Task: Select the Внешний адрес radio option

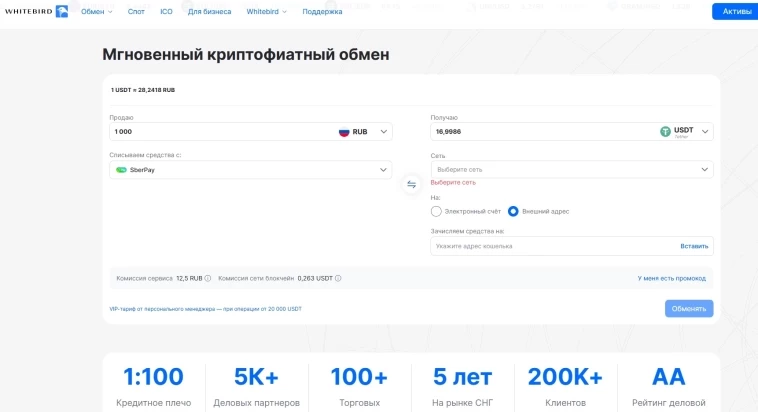Action: click(513, 211)
